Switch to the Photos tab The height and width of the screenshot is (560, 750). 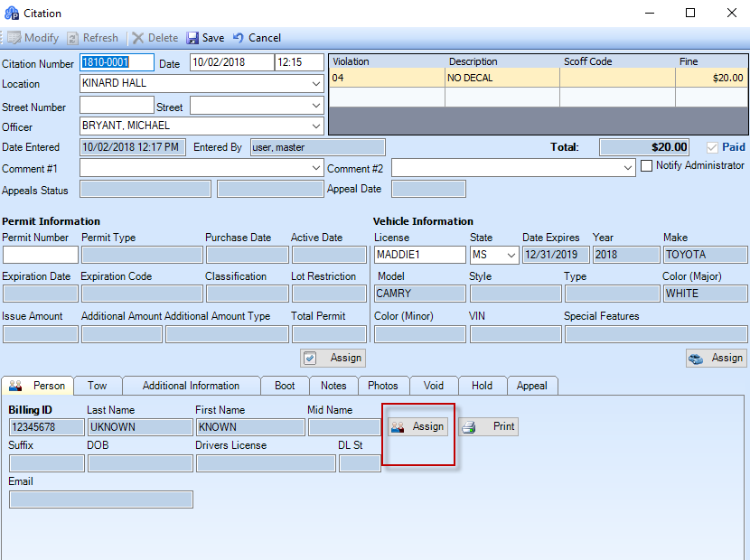coord(381,385)
